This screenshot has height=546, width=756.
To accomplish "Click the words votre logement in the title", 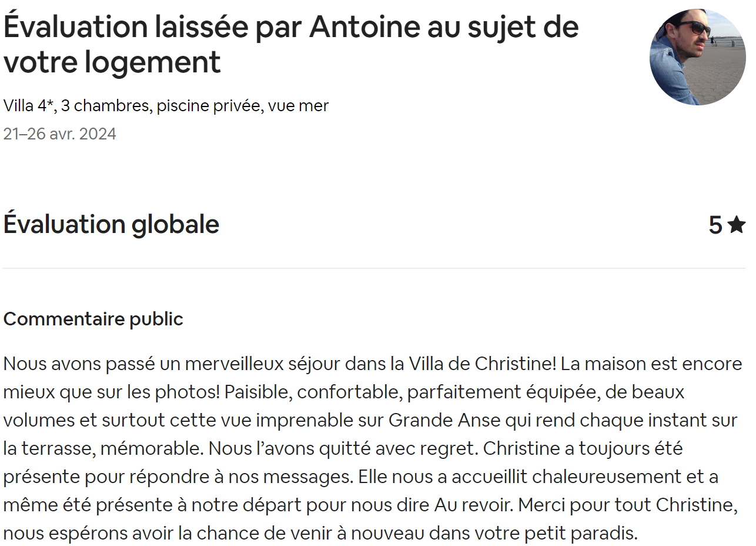I will [x=112, y=62].
